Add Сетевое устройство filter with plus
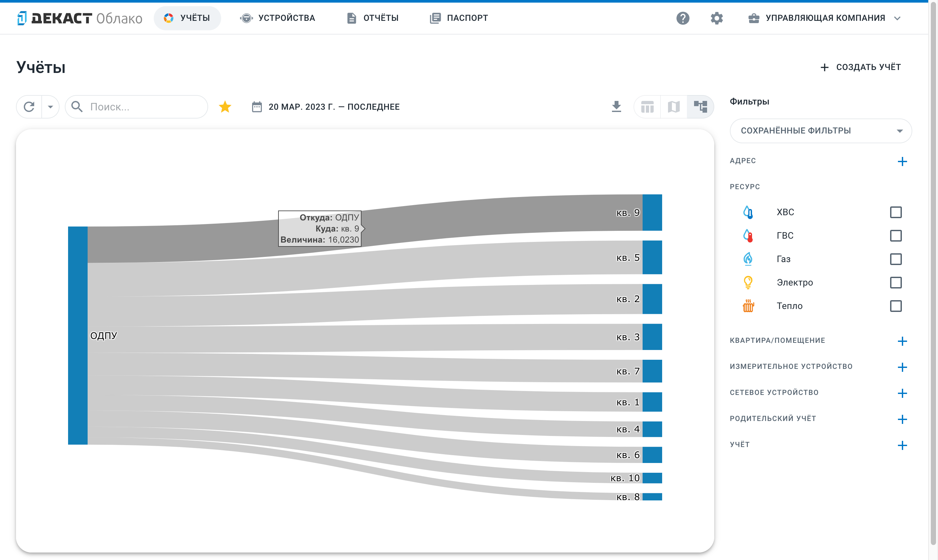 [x=902, y=393]
